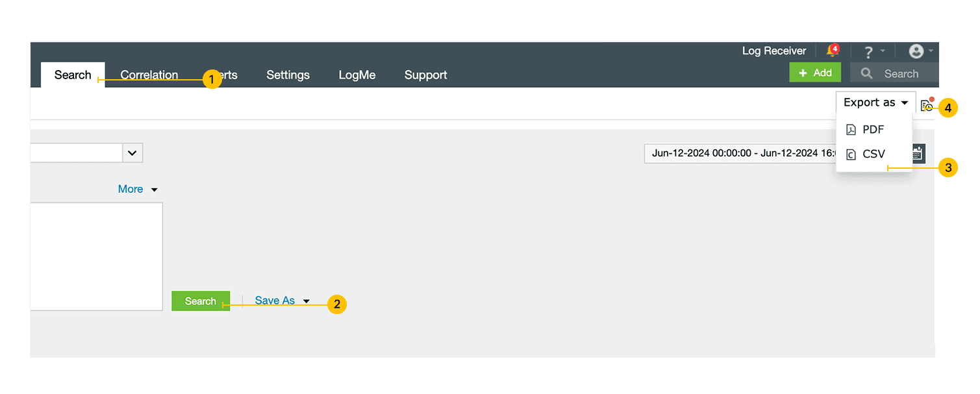Expand the More options dropdown
The image size is (980, 394).
138,190
